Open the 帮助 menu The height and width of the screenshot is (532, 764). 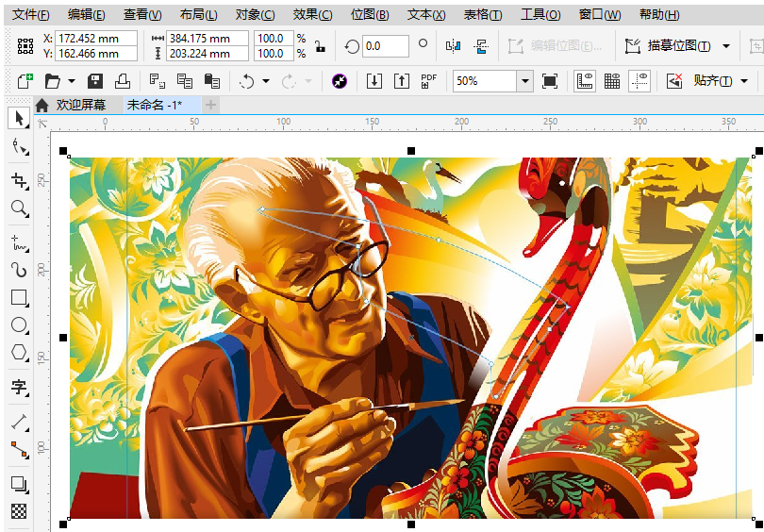(659, 15)
